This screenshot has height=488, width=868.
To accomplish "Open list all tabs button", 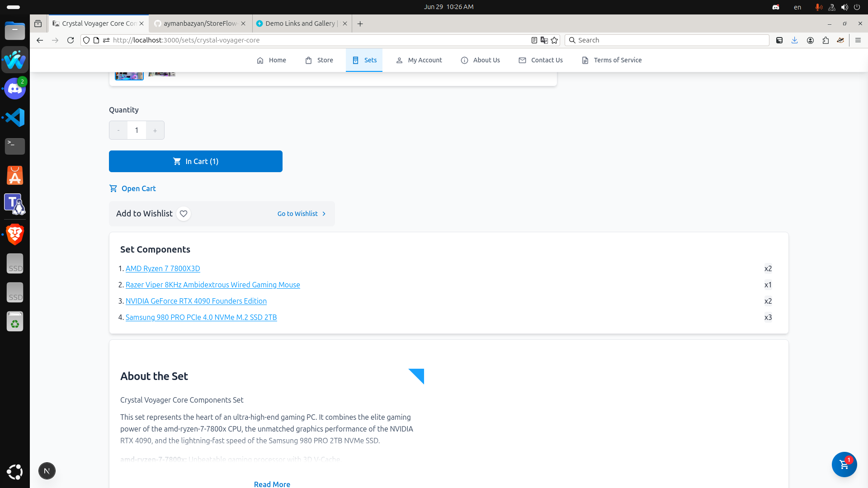I will coord(38,23).
